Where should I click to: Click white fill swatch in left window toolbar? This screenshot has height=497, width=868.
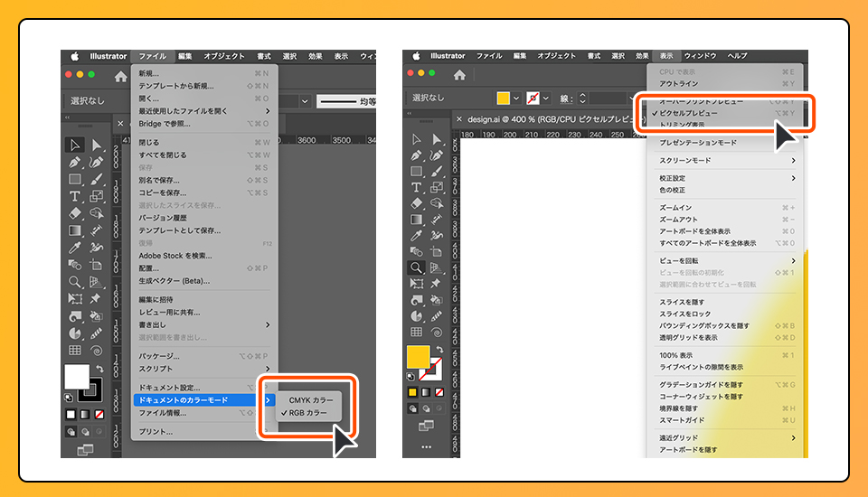77,377
